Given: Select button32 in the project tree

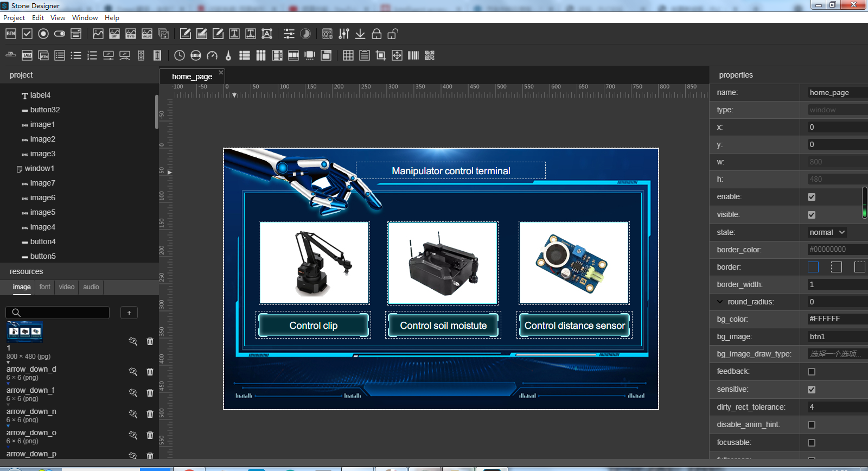Looking at the screenshot, I should 45,110.
